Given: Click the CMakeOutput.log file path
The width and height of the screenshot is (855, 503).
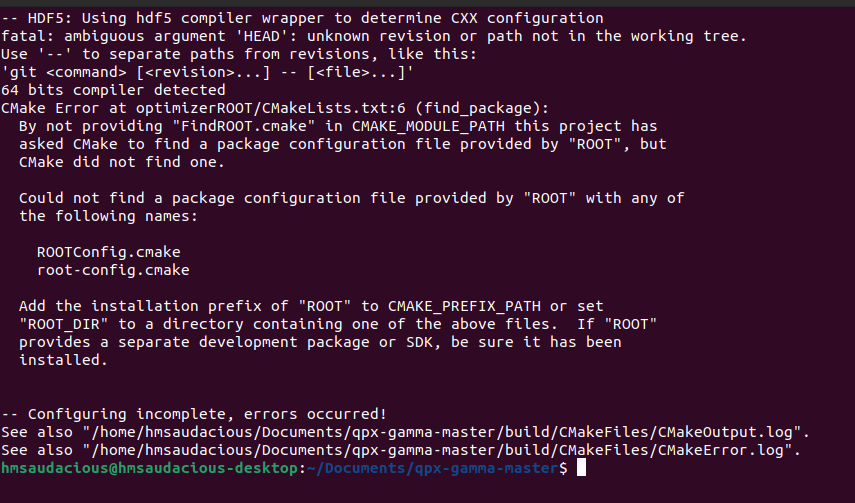Looking at the screenshot, I should pos(442,432).
